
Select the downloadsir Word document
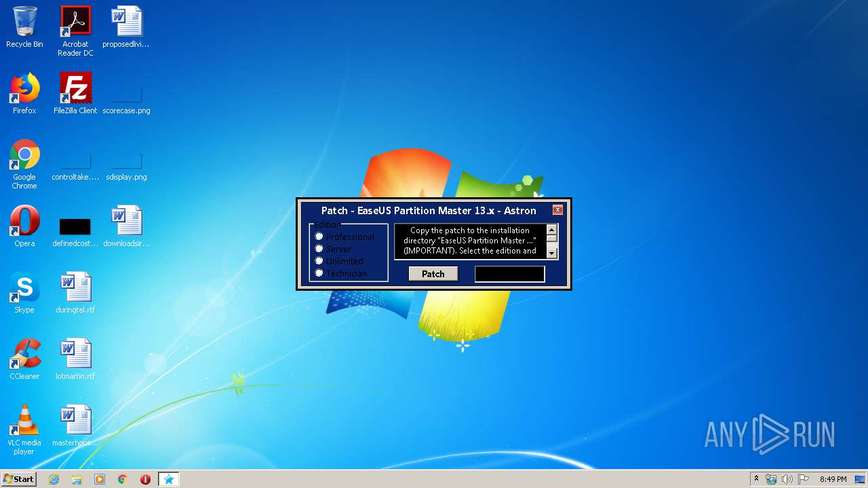pos(126,226)
